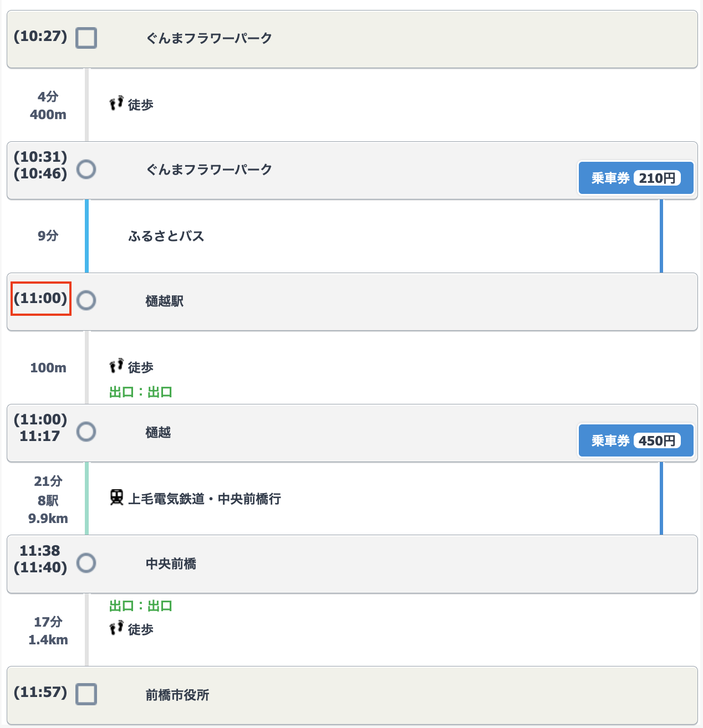Open the 210円 ticket button
The image size is (703, 728).
coord(635,178)
